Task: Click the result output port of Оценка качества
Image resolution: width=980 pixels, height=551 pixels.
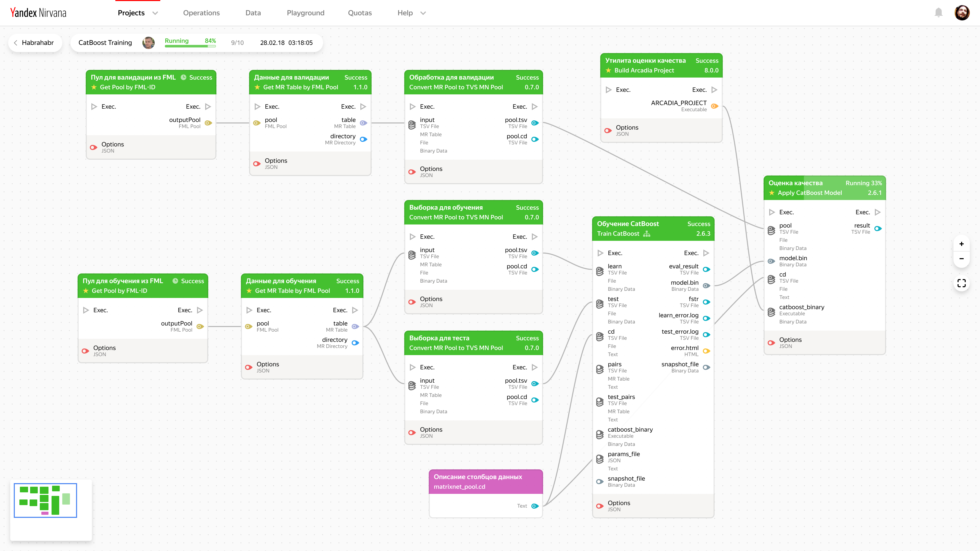Action: pyautogui.click(x=878, y=229)
